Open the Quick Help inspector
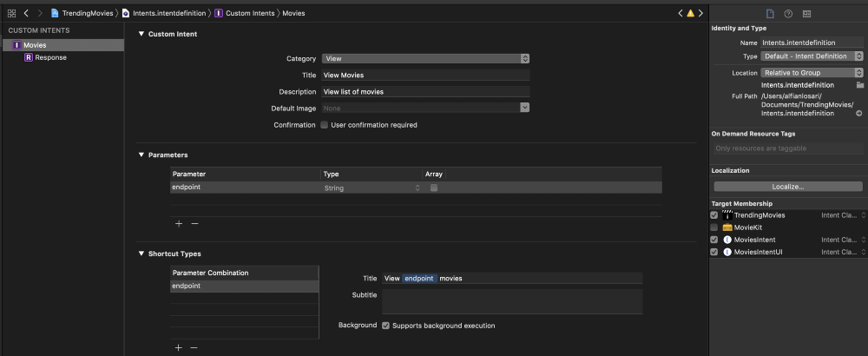 point(788,14)
